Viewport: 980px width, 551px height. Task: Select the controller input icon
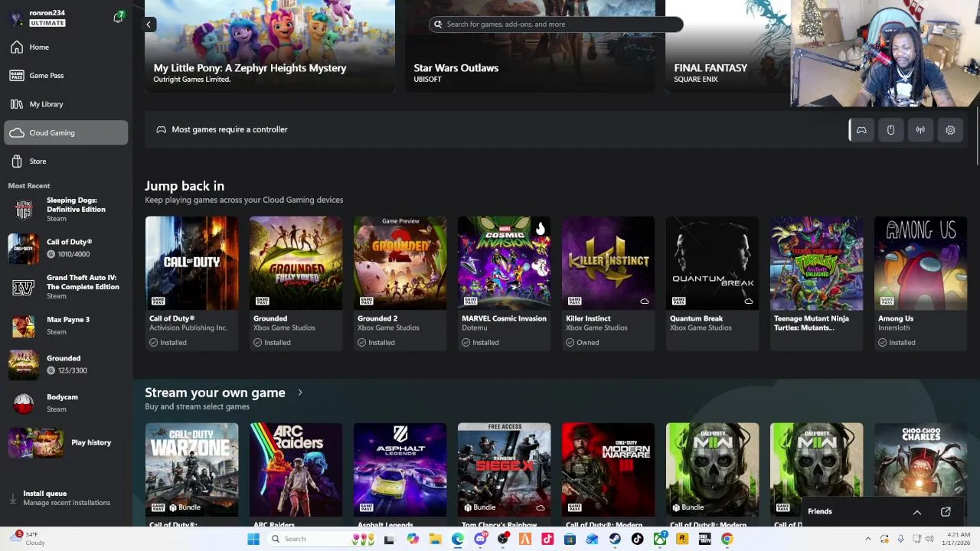(x=861, y=130)
